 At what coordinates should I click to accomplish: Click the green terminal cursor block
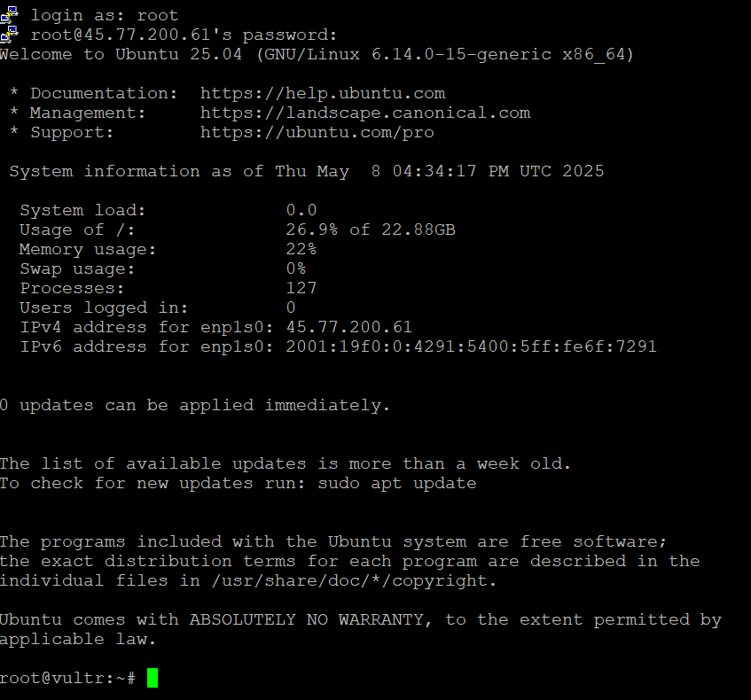(x=153, y=678)
